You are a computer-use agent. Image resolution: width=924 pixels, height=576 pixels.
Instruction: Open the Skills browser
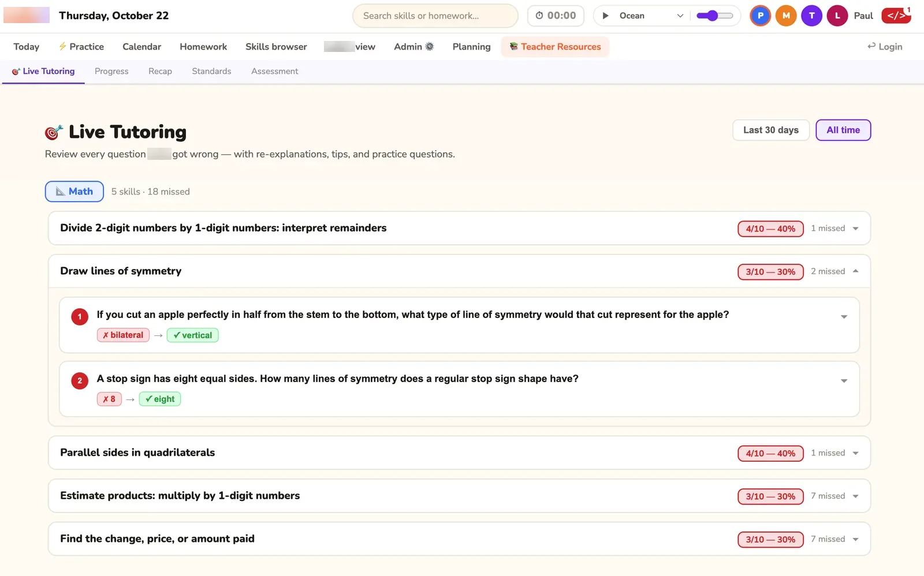(x=276, y=47)
